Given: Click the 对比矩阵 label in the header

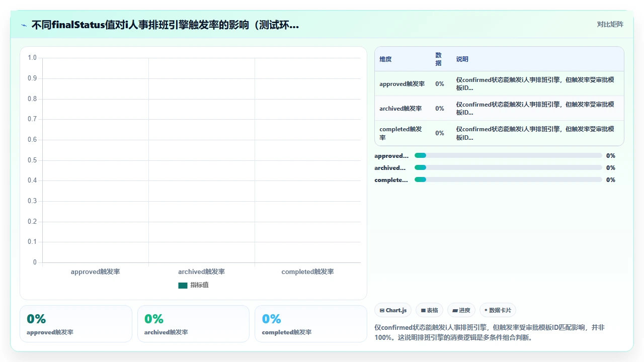Looking at the screenshot, I should coord(610,24).
